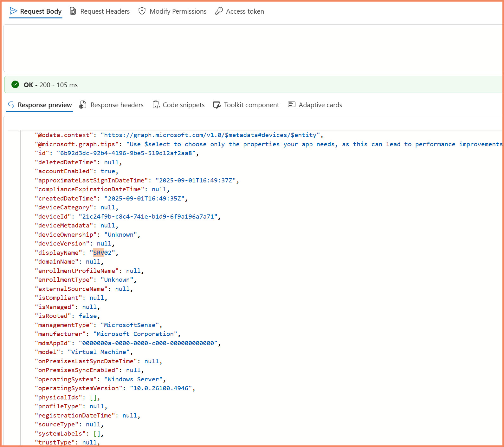The image size is (504, 447).
Task: Click the Response headers document icon
Action: pyautogui.click(x=83, y=105)
